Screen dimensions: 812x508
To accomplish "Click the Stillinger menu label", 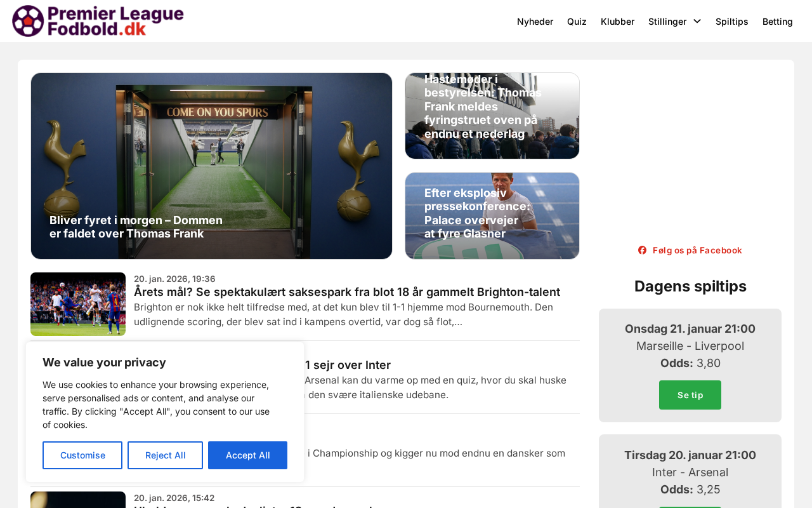I will pyautogui.click(x=667, y=22).
